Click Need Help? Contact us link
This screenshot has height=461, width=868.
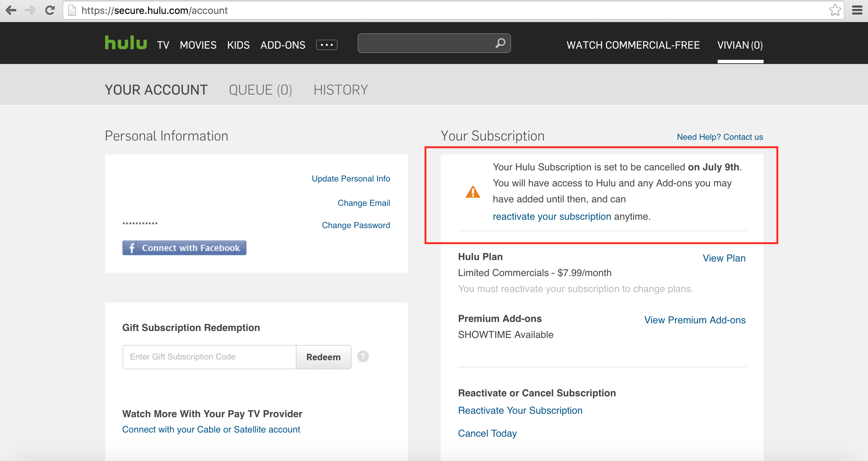pos(720,137)
